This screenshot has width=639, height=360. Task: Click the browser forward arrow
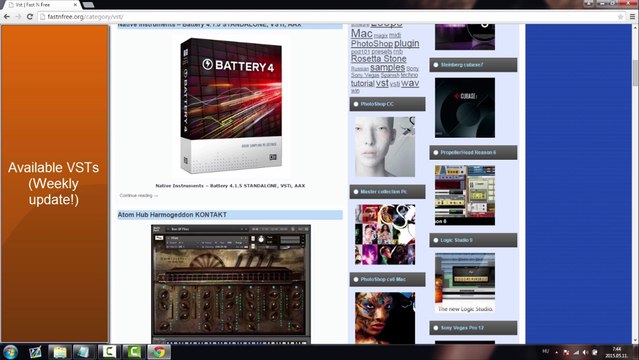point(18,17)
